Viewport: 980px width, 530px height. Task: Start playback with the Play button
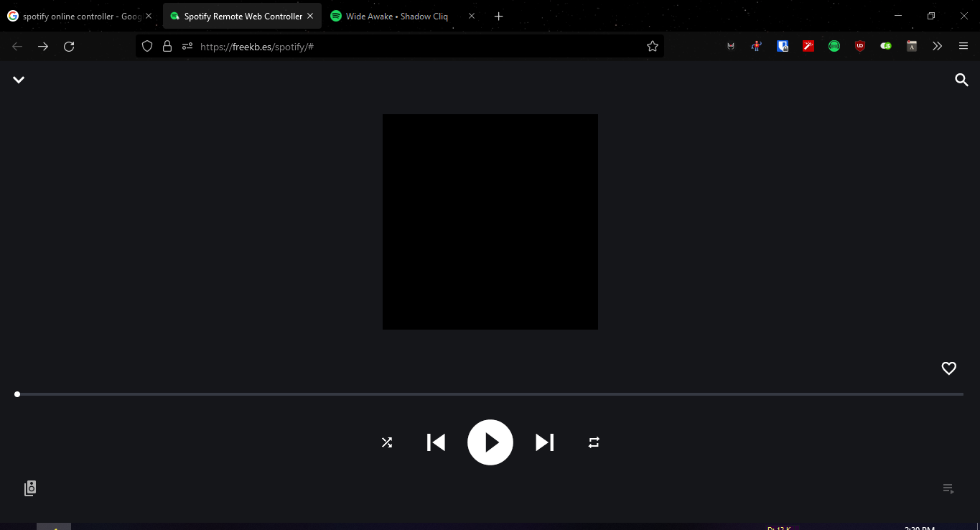(490, 442)
